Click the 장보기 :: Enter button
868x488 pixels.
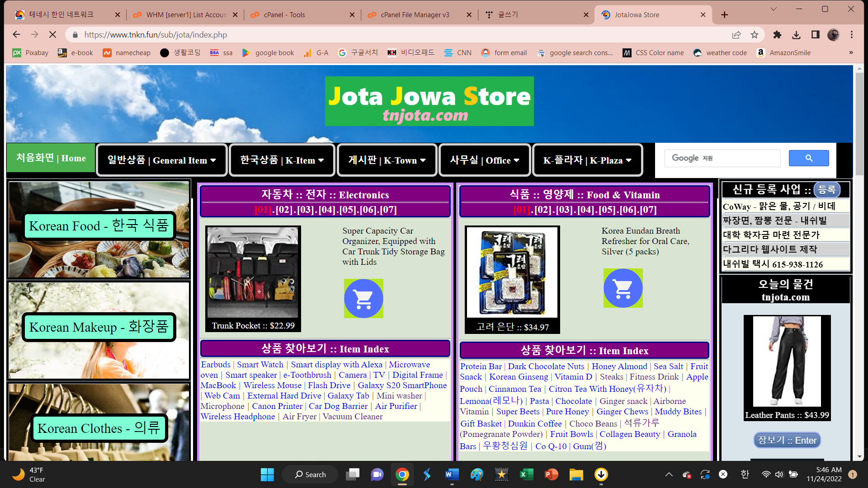(787, 440)
